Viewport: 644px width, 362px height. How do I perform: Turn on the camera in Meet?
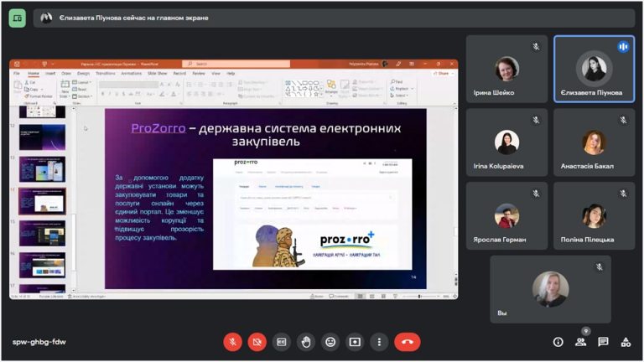coord(257,342)
